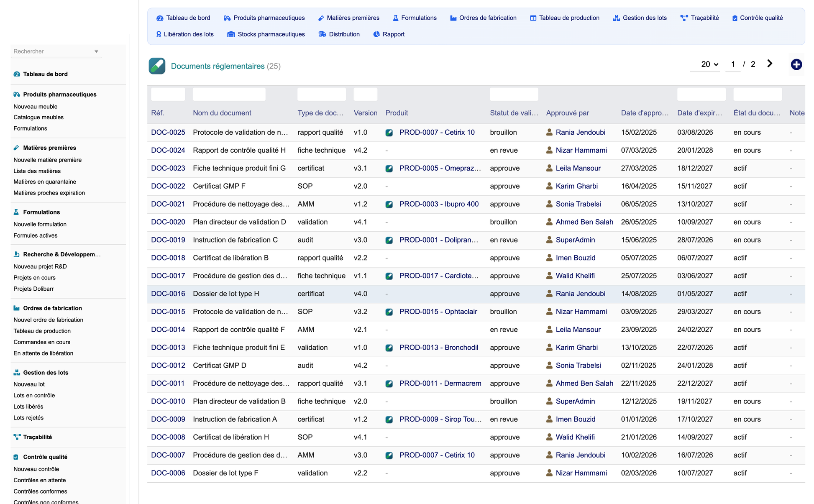Click sidebar link Projets Dolibarr
This screenshot has width=814, height=504.
(33, 289)
